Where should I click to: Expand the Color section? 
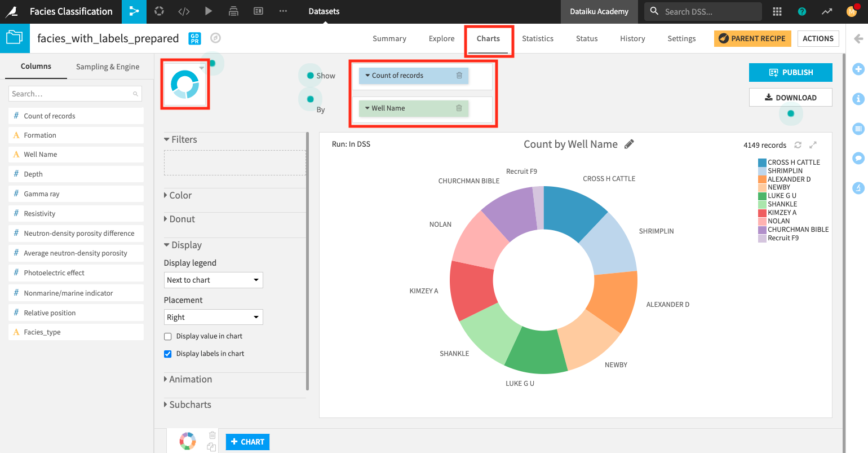point(180,195)
